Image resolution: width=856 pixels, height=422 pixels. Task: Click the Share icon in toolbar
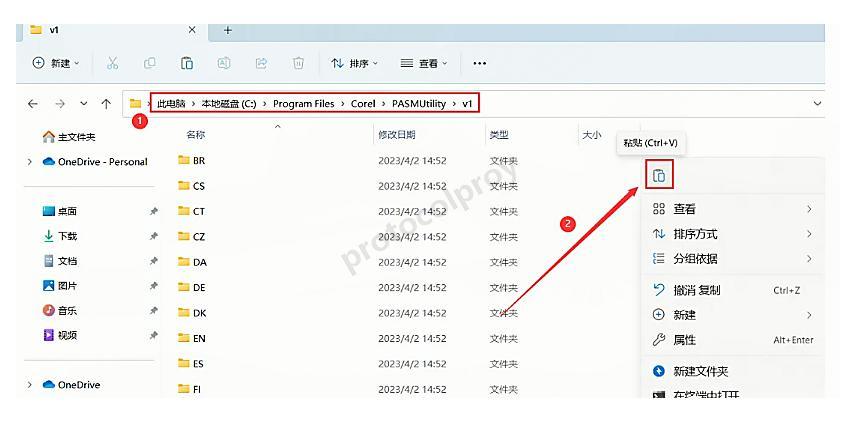coord(261,63)
